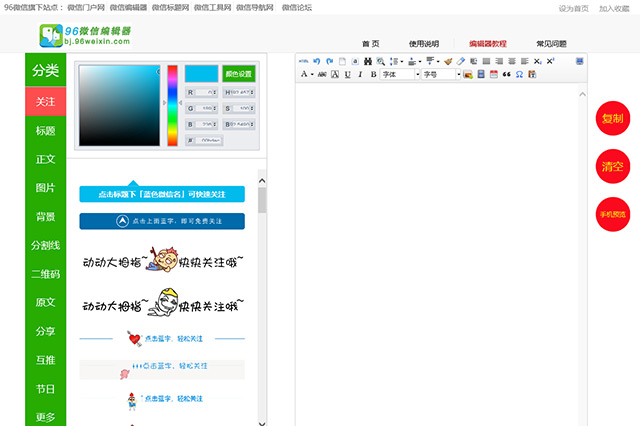Click the R value stepper arrows

click(215, 93)
